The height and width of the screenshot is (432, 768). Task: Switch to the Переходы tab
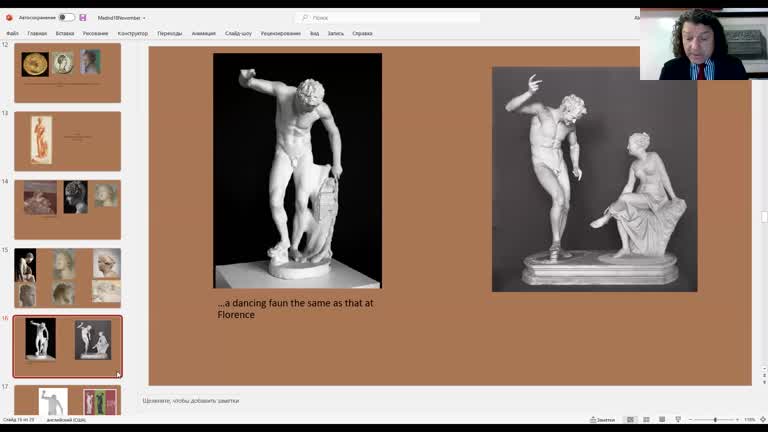pyautogui.click(x=169, y=33)
